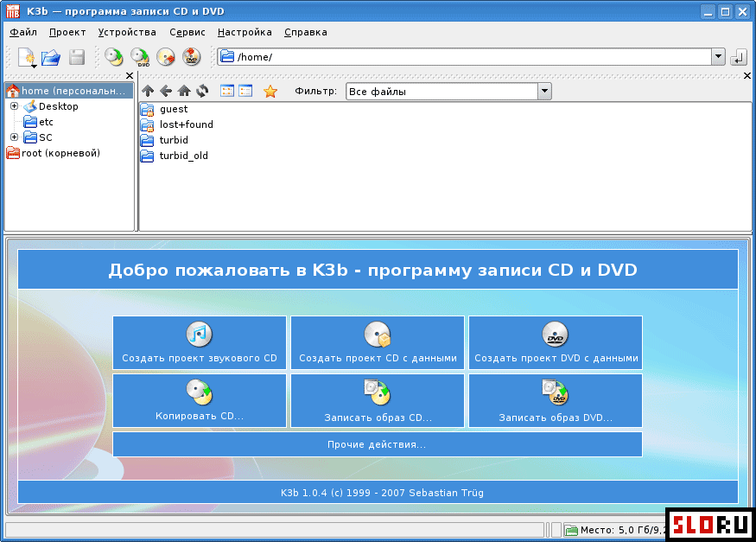Image resolution: width=756 pixels, height=542 pixels.
Task: Click the Erase CD-RW toolbar icon
Action: pyautogui.click(x=166, y=57)
